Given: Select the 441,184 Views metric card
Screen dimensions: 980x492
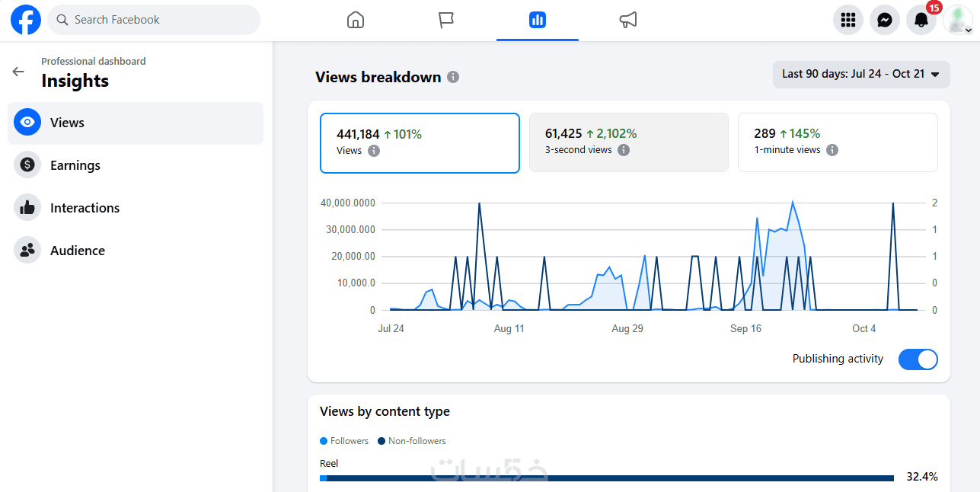Looking at the screenshot, I should [420, 142].
